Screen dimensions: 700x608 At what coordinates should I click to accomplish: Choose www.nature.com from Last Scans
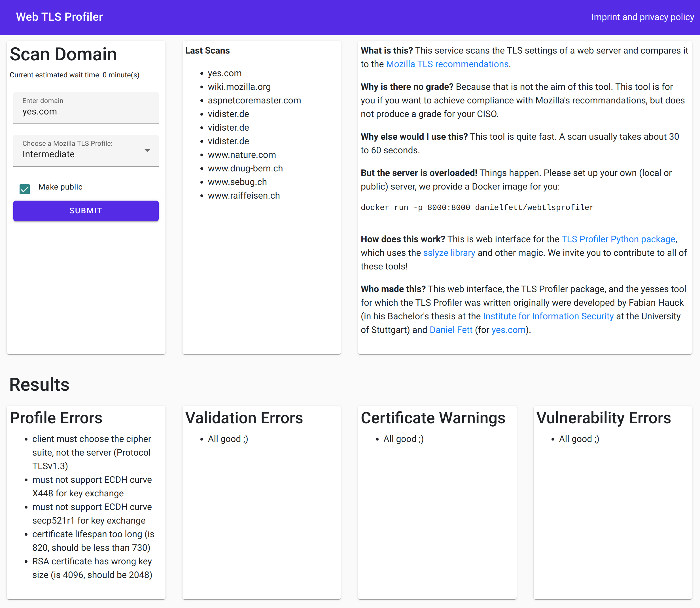[x=241, y=155]
